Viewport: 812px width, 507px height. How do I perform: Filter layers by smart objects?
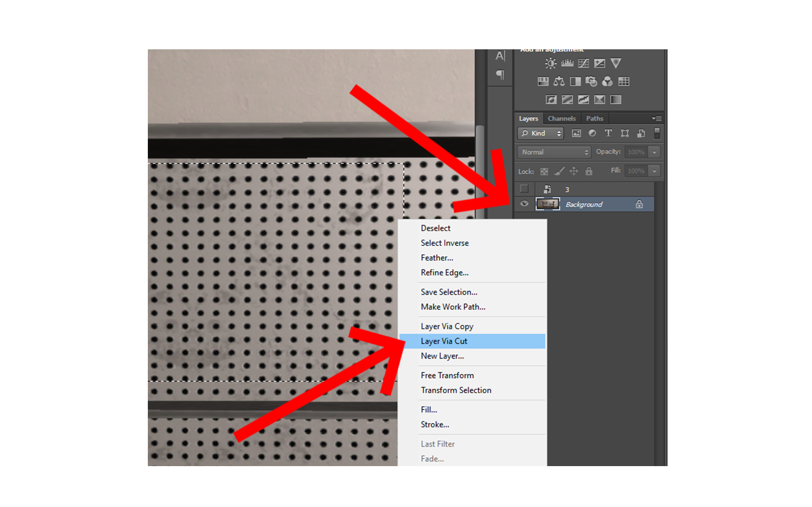tap(641, 133)
